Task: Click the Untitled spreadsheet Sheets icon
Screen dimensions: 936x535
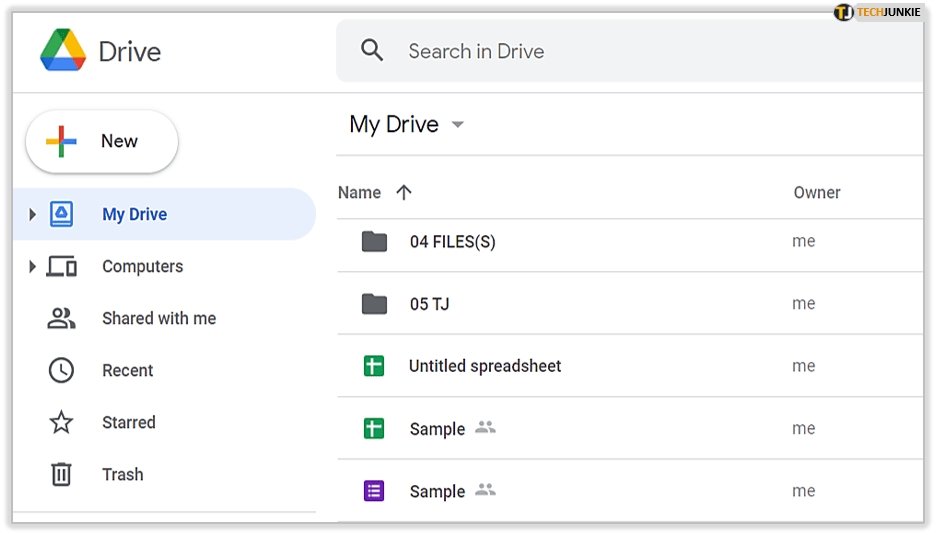Action: click(374, 366)
